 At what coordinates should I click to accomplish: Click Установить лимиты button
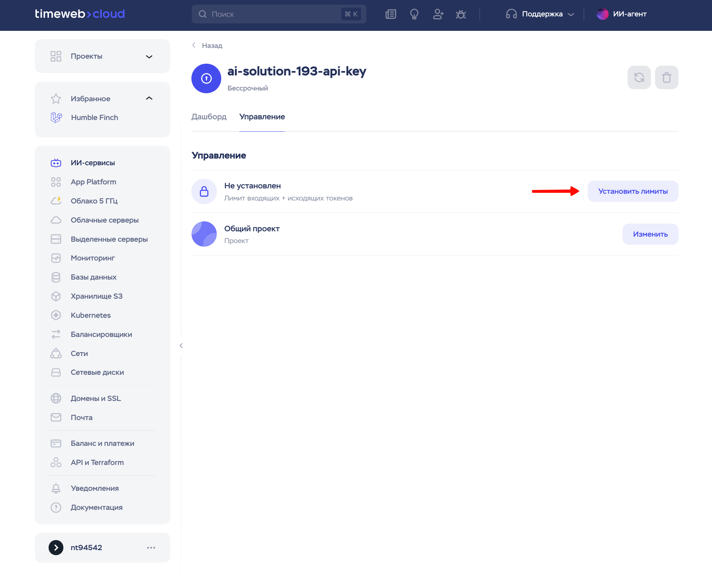point(633,191)
